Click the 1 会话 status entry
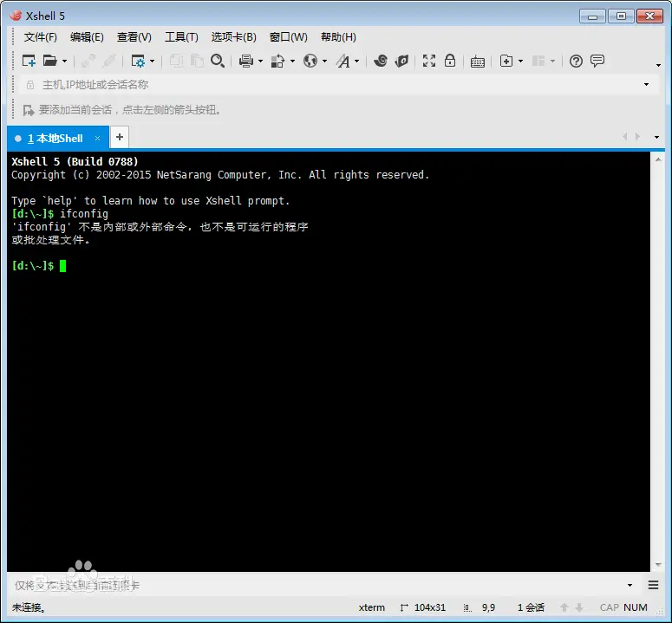 (x=531, y=607)
